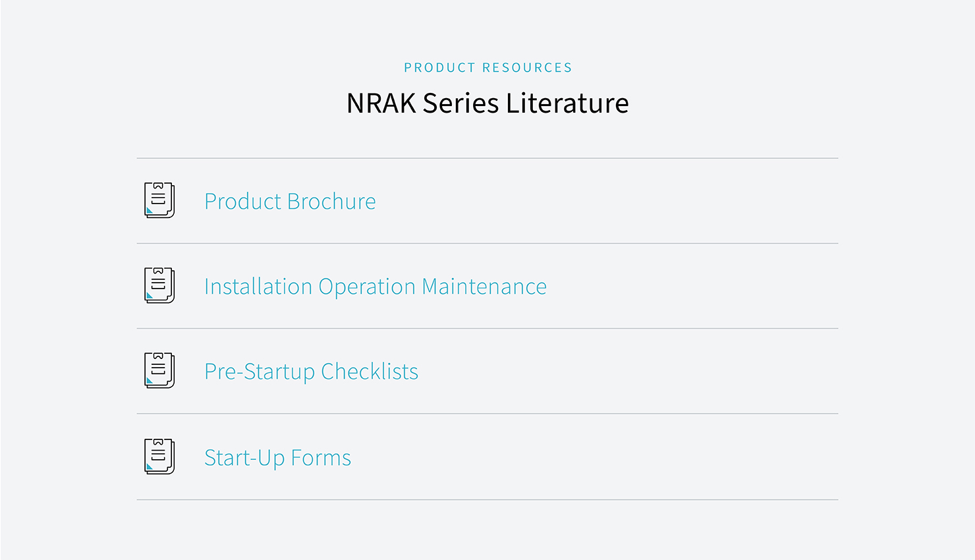Click the word Maintenance in the second link
This screenshot has height=560, width=975.
[484, 287]
